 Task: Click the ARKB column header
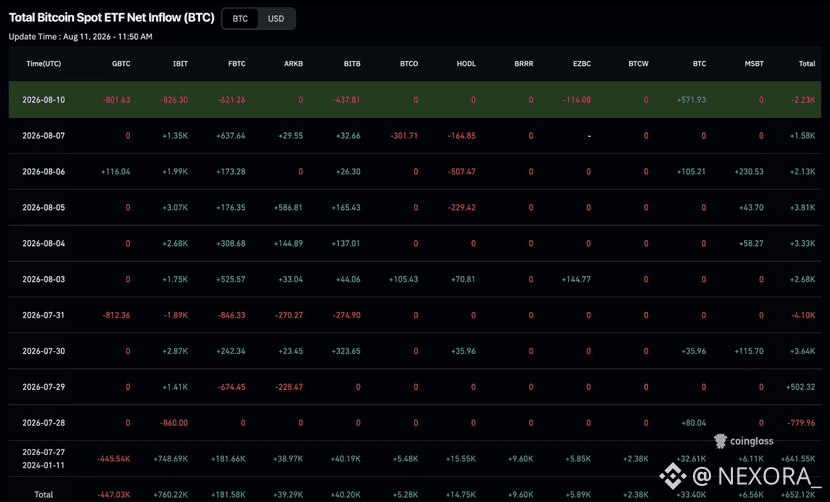(x=293, y=64)
